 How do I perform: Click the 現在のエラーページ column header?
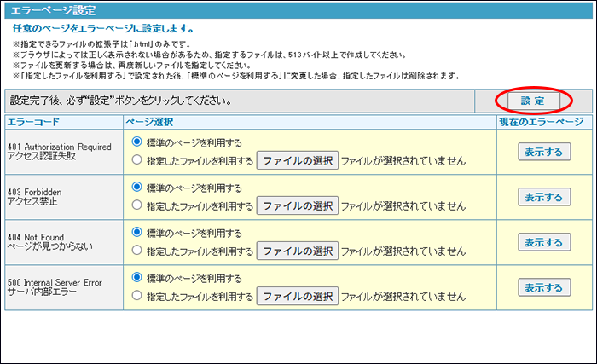click(x=544, y=122)
